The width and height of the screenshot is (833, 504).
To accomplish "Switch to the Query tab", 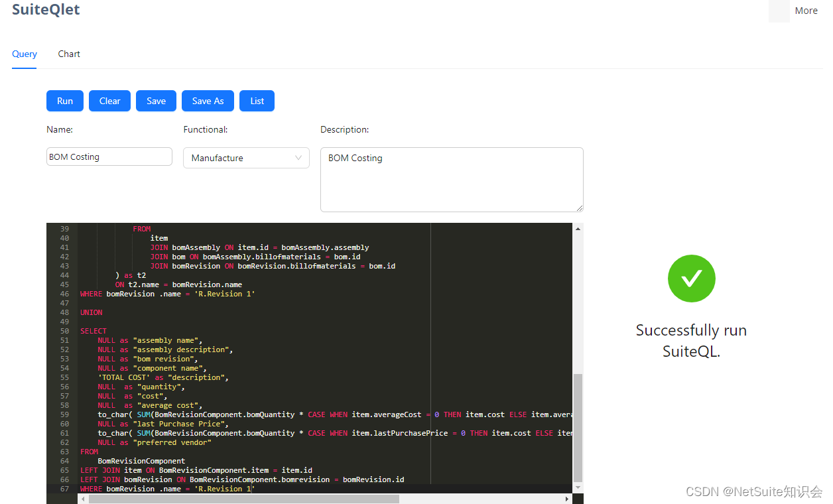I will point(25,54).
